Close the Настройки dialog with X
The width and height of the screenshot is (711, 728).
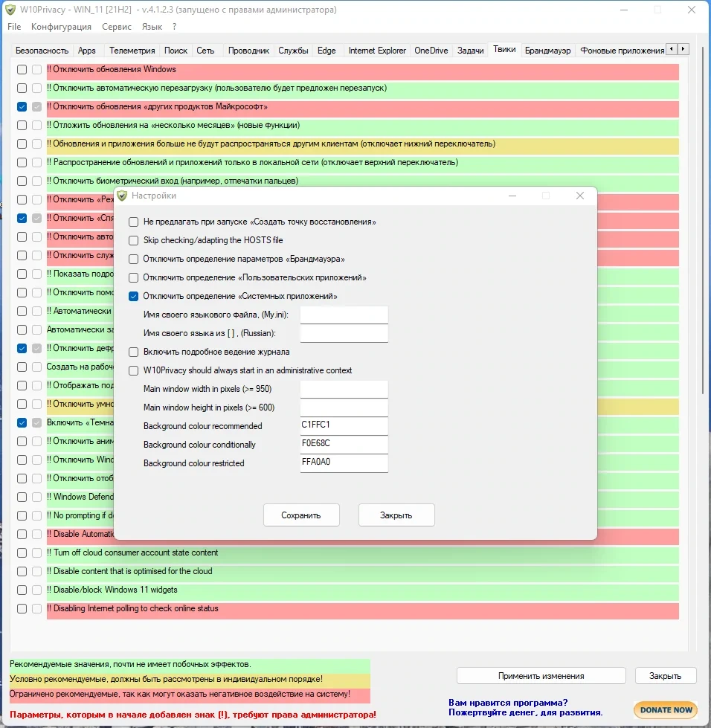tap(580, 196)
